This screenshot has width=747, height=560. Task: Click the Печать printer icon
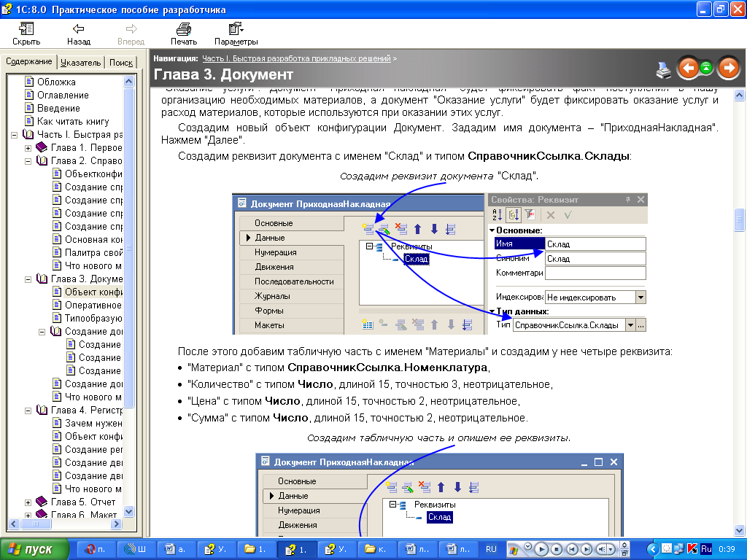[x=183, y=34]
